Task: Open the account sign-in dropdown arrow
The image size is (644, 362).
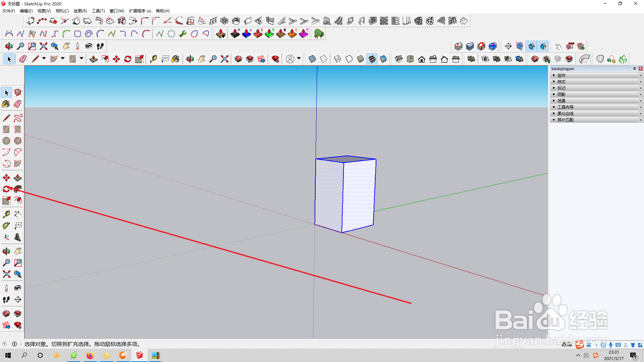Action: pyautogui.click(x=299, y=59)
